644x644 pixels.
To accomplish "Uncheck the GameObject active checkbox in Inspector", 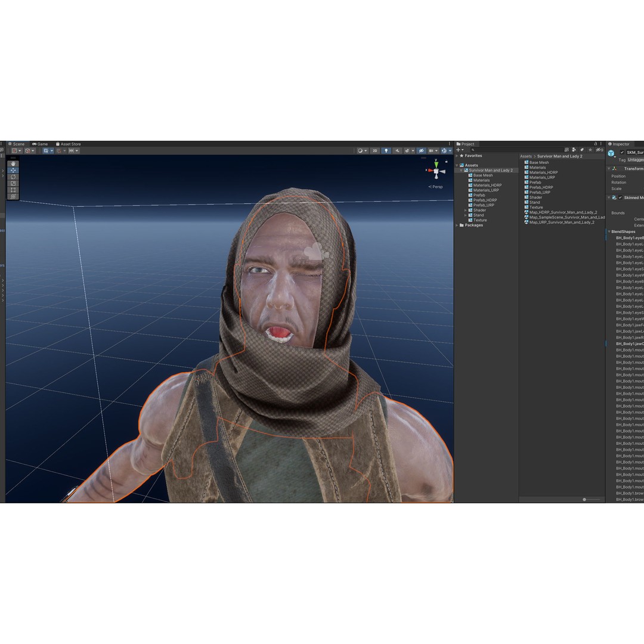I will 622,152.
